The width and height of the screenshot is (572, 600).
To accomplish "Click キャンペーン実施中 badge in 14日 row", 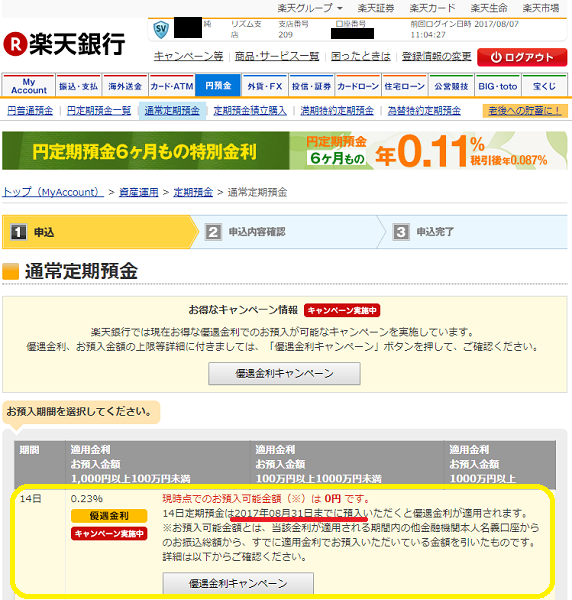I will (109, 533).
